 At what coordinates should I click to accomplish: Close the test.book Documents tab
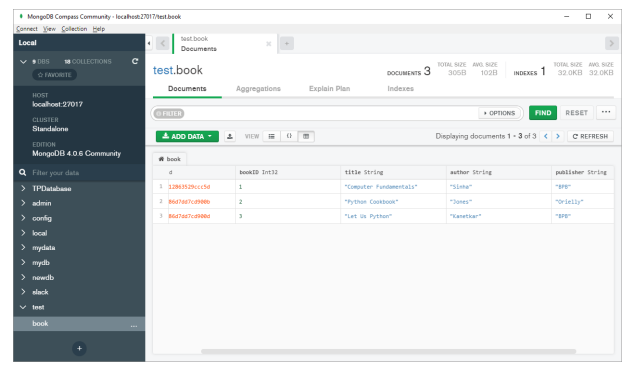pyautogui.click(x=268, y=43)
